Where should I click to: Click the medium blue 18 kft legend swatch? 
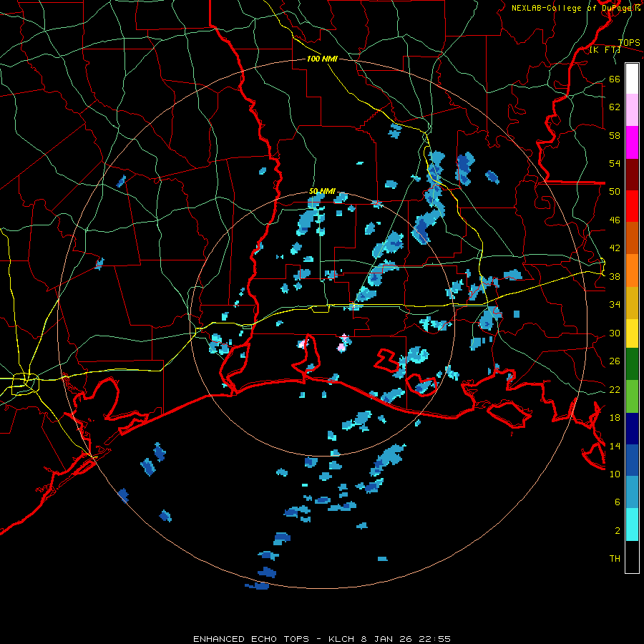tap(632, 460)
